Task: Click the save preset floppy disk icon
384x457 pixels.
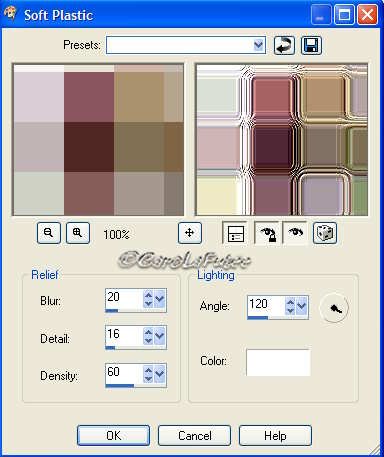Action: [311, 45]
